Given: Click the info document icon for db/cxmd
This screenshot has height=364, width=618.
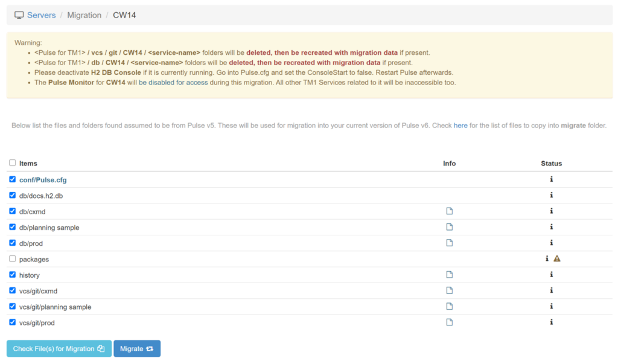Looking at the screenshot, I should click(449, 211).
